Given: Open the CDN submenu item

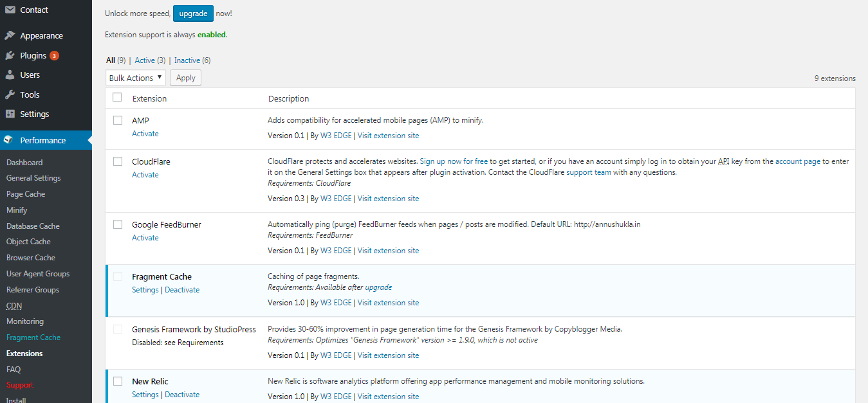Looking at the screenshot, I should [14, 306].
